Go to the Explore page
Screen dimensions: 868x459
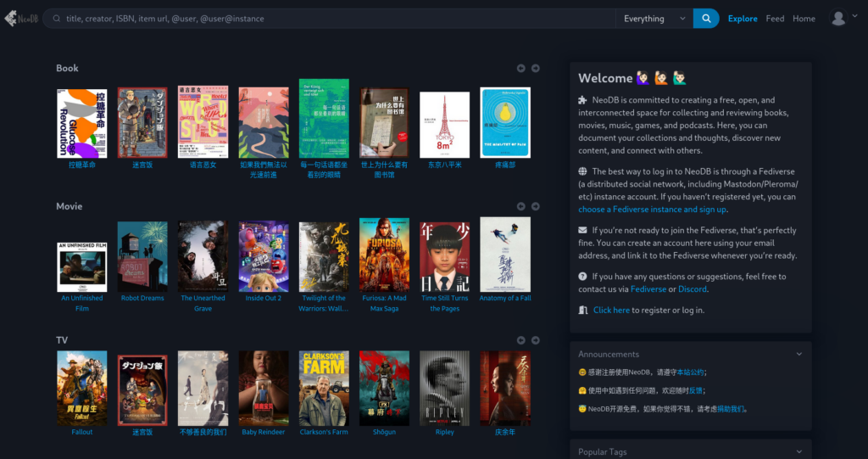743,19
